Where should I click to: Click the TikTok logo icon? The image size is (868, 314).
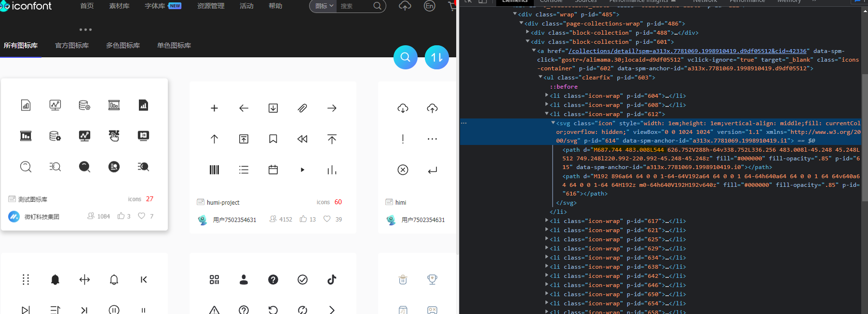[332, 279]
